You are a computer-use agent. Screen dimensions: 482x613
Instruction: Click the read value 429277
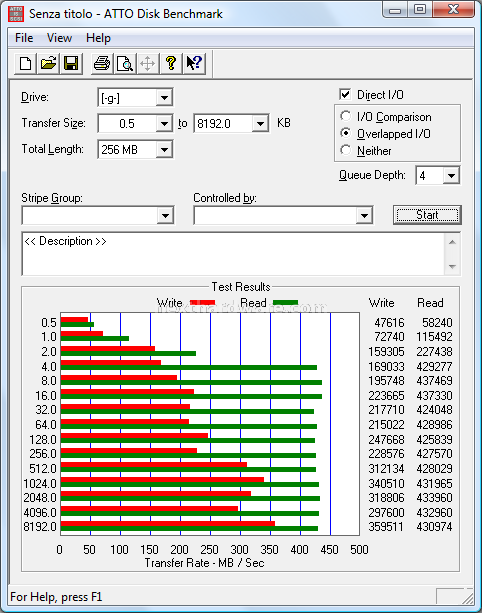pyautogui.click(x=434, y=366)
